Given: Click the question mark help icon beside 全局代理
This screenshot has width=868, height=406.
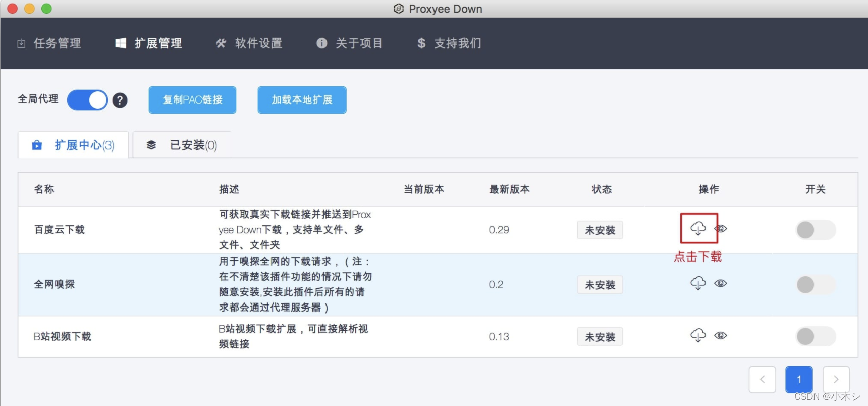Looking at the screenshot, I should tap(120, 100).
